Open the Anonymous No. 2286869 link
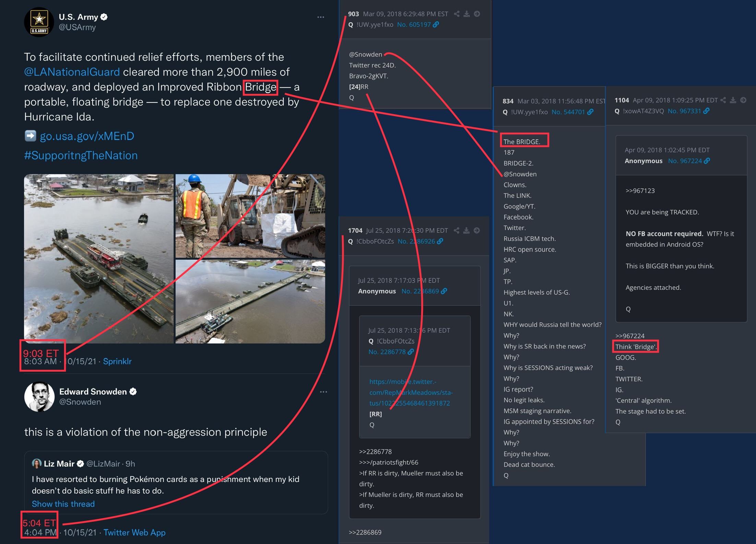This screenshot has height=544, width=756. click(x=420, y=291)
